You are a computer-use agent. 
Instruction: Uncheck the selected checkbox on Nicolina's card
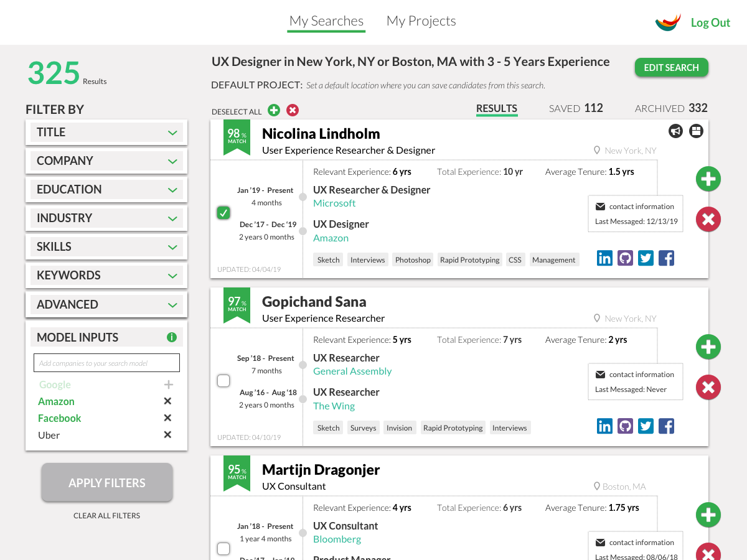(x=223, y=212)
